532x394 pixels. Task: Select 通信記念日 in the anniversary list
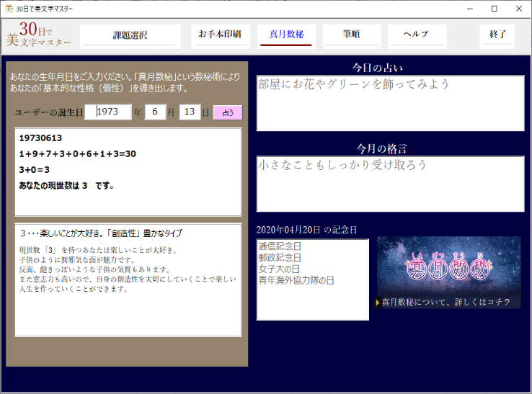[x=280, y=246]
